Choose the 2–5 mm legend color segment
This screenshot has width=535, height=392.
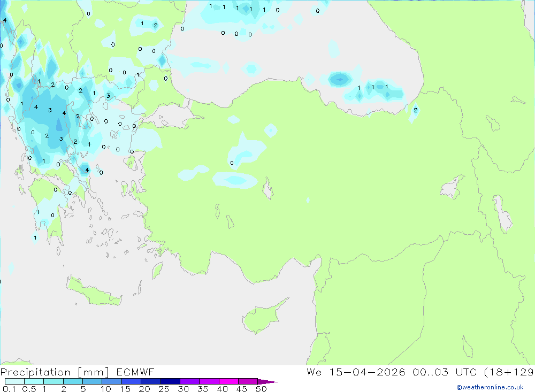[x=73, y=381]
